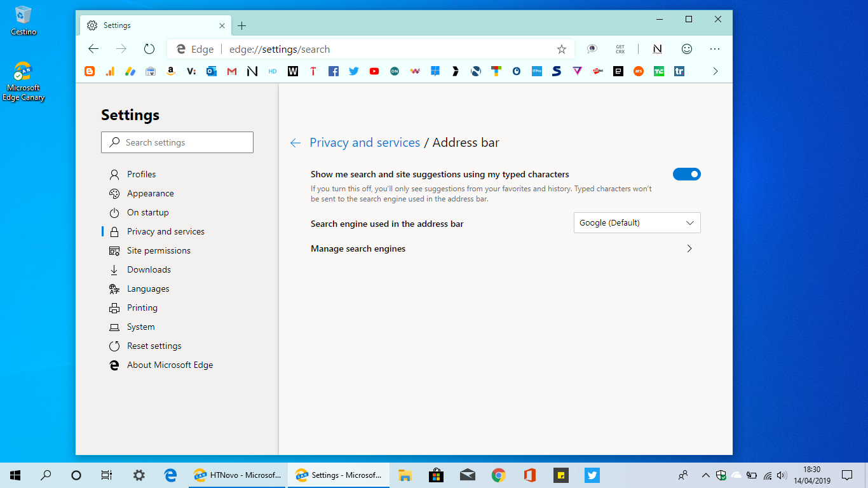Open the Gmail bookmark icon
This screenshot has width=868, height=488.
tap(232, 71)
